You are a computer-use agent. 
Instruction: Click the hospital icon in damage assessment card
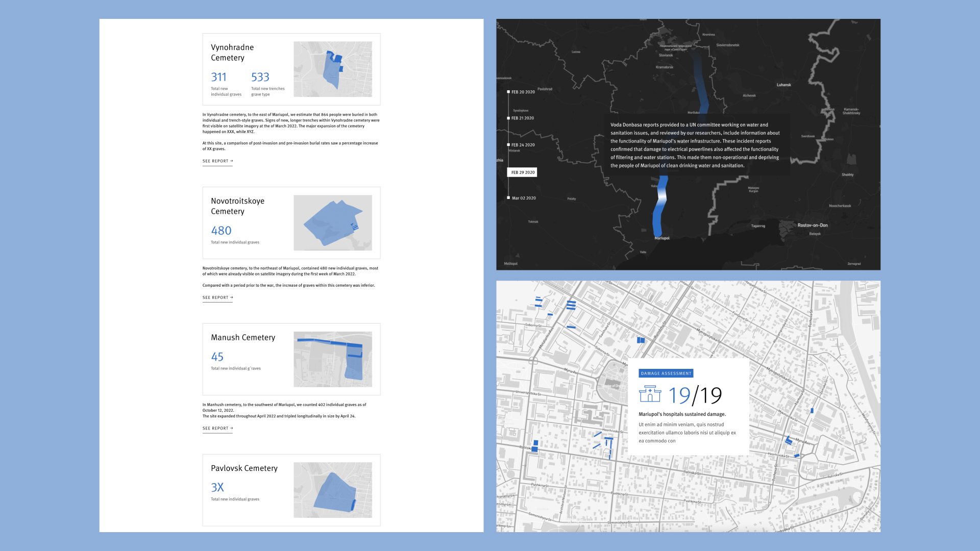click(x=650, y=394)
